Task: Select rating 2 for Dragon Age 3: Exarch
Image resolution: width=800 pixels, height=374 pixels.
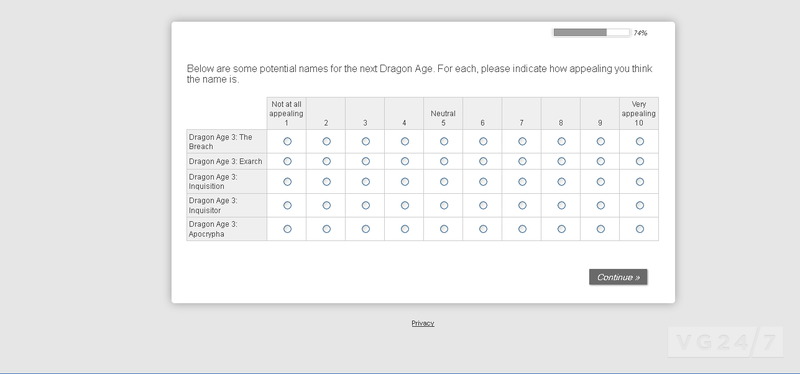Action: 327,161
